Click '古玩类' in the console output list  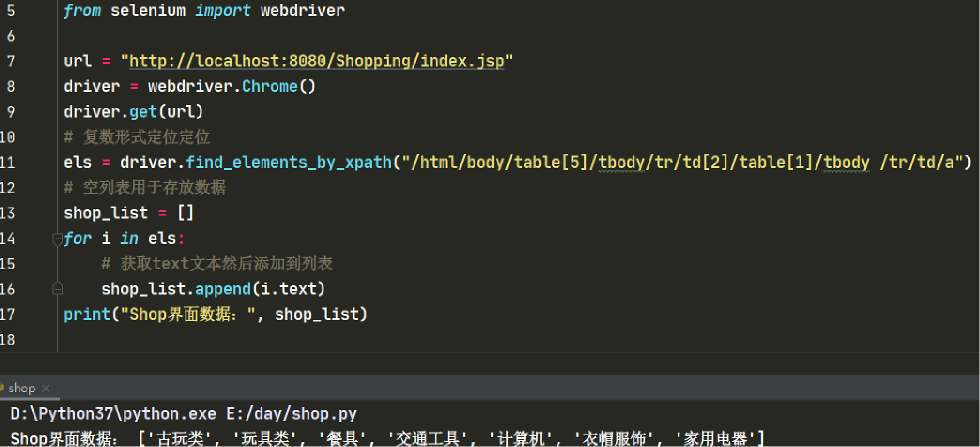coord(180,438)
